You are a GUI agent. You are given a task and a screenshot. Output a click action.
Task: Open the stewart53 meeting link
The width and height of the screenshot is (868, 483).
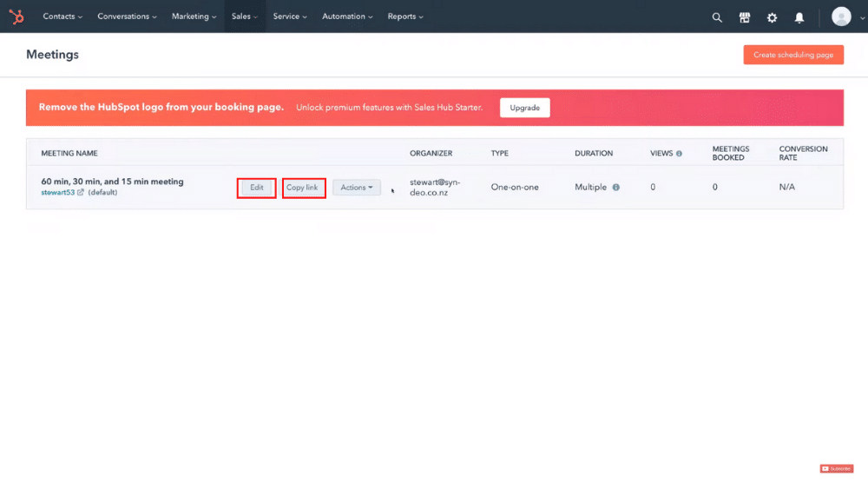click(x=57, y=192)
